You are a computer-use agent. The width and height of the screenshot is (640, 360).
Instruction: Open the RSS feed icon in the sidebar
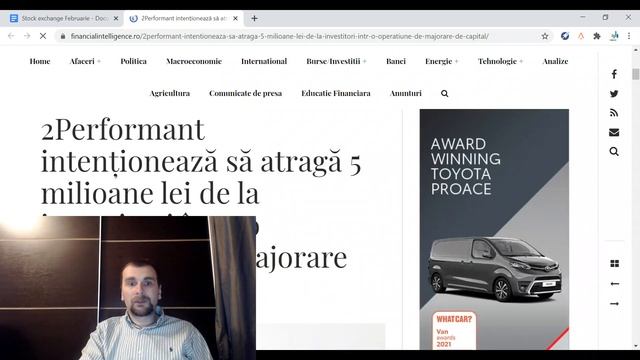click(614, 113)
